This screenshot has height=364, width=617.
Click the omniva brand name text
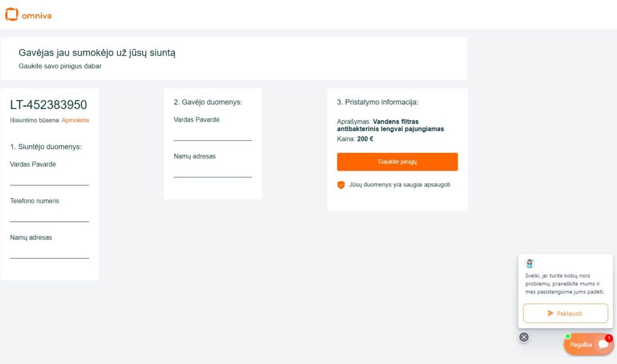click(37, 15)
